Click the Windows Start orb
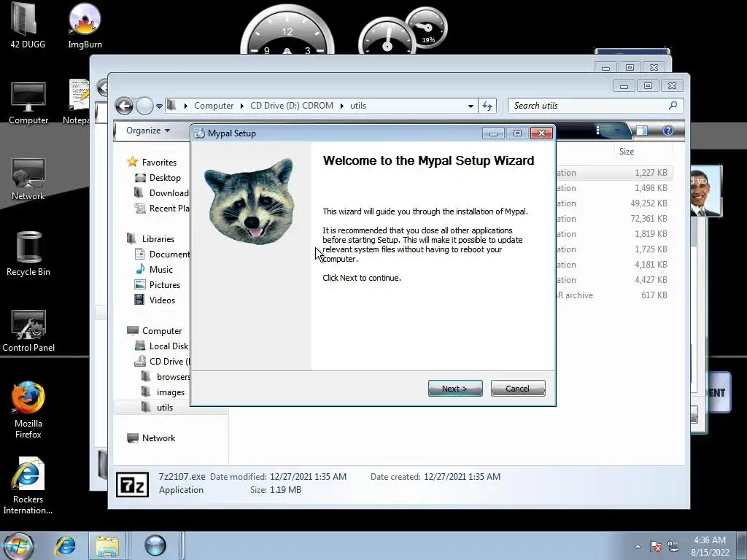The width and height of the screenshot is (747, 560). pyautogui.click(x=18, y=545)
